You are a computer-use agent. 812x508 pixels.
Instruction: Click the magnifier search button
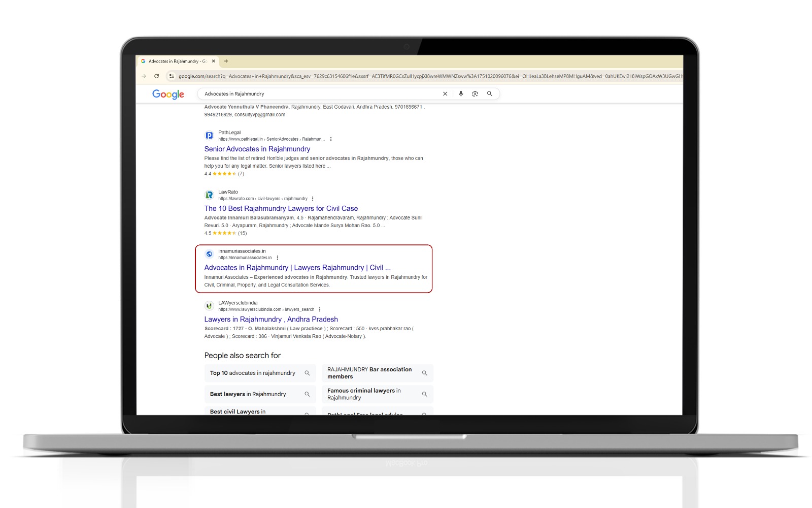coord(490,94)
